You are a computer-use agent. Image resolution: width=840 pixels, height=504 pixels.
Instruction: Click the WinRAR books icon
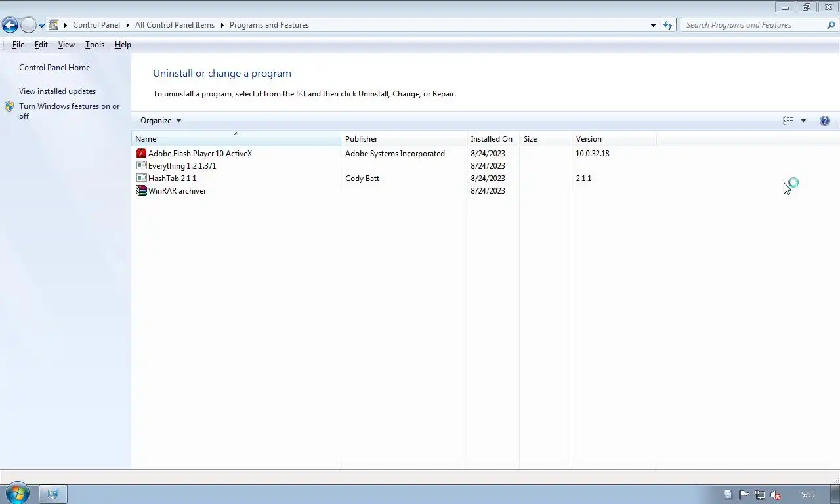pyautogui.click(x=141, y=191)
